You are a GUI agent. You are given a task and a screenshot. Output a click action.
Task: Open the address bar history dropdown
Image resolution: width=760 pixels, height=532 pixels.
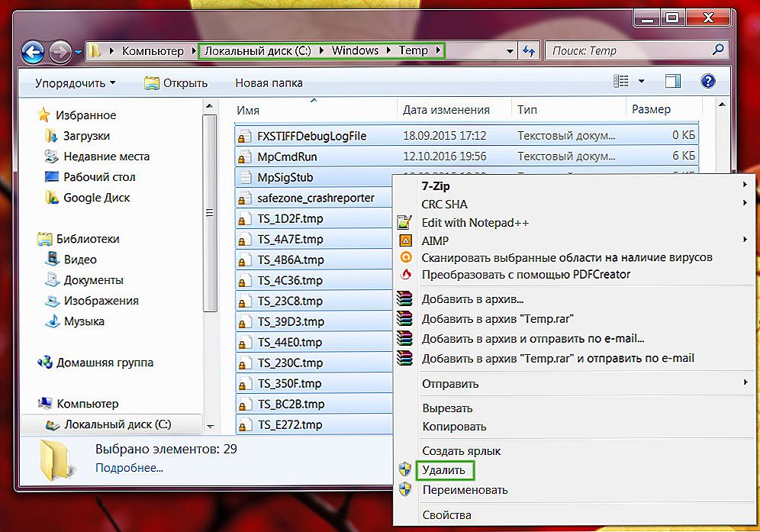pyautogui.click(x=510, y=51)
